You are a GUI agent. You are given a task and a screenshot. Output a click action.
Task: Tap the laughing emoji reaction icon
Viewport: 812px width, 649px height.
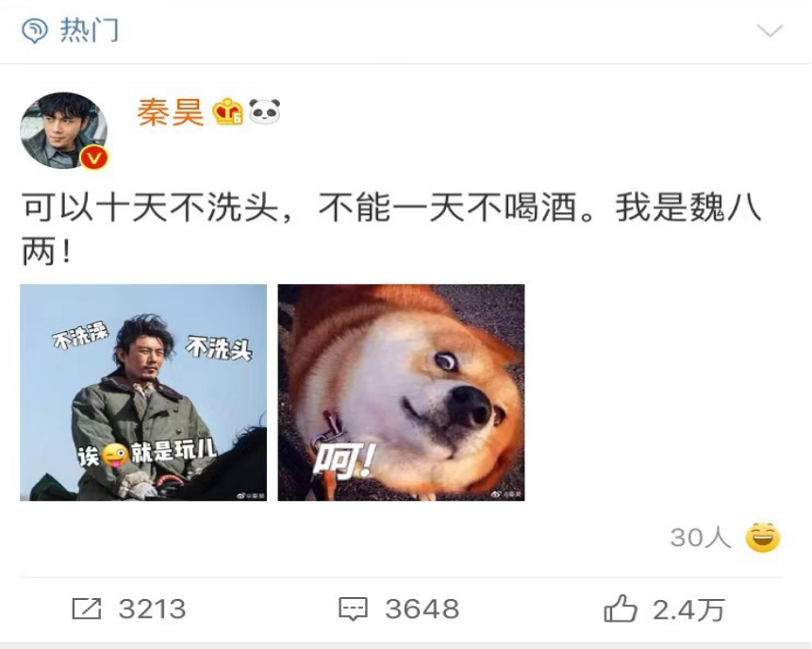762,538
